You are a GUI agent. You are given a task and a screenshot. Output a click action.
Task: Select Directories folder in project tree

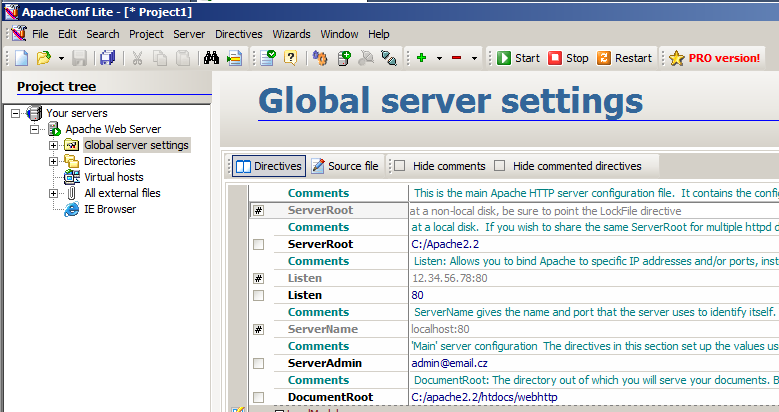110,161
